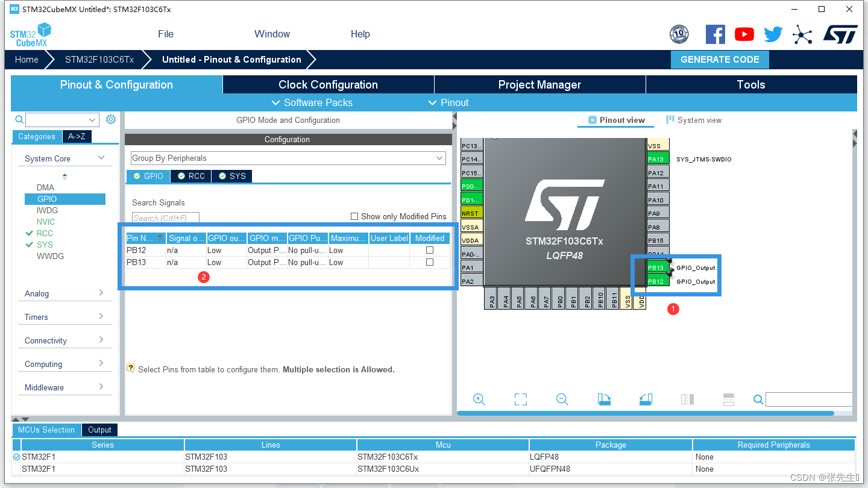This screenshot has width=868, height=488.
Task: Open the settings gear next to search
Action: [111, 119]
